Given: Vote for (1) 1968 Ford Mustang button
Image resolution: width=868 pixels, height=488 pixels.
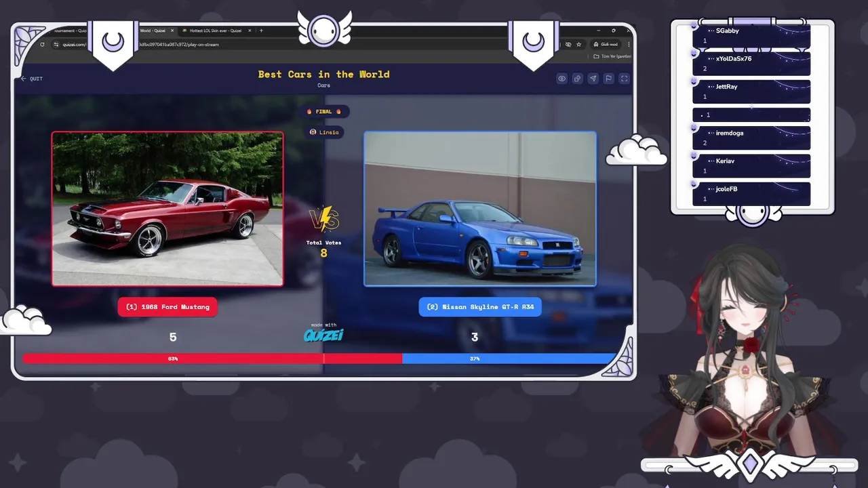Looking at the screenshot, I should pos(167,307).
